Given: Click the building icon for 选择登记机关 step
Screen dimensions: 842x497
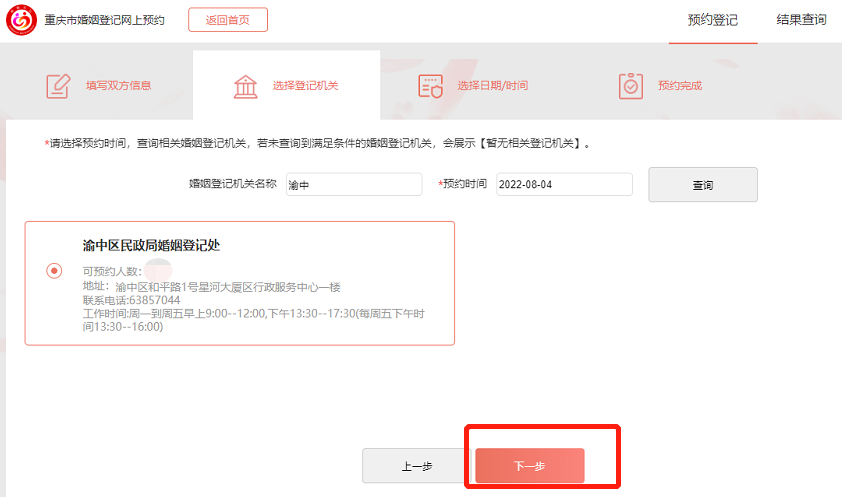Looking at the screenshot, I should click(245, 86).
